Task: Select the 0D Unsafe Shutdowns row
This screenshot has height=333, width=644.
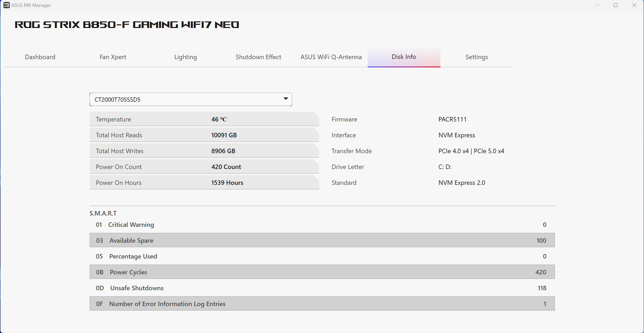Action: pyautogui.click(x=322, y=288)
